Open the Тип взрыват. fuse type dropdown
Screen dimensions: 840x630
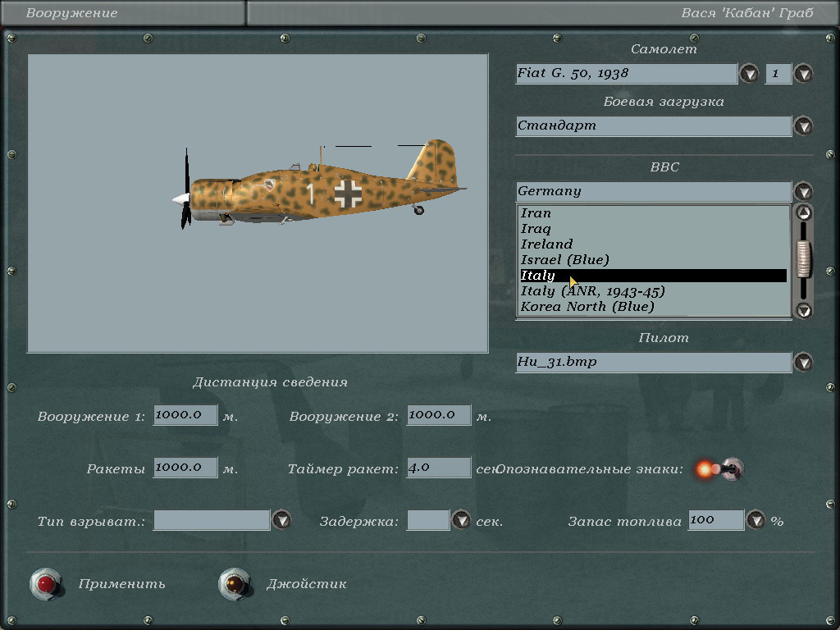[282, 520]
